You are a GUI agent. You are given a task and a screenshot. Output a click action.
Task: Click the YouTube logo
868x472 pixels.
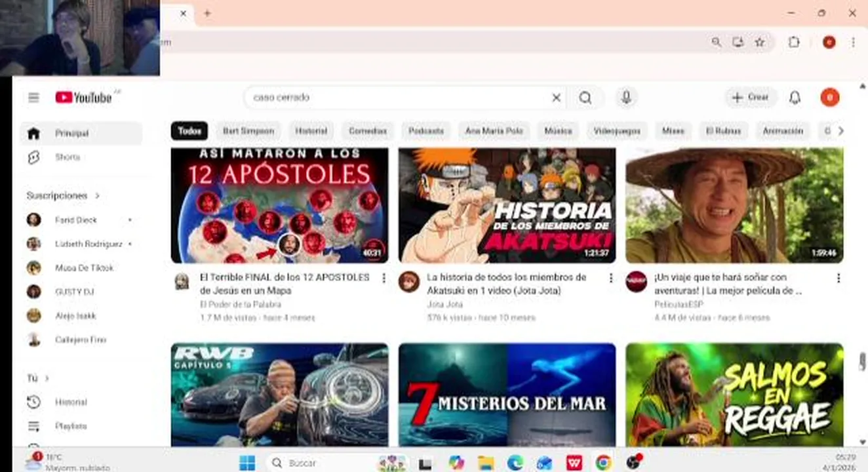(x=84, y=98)
